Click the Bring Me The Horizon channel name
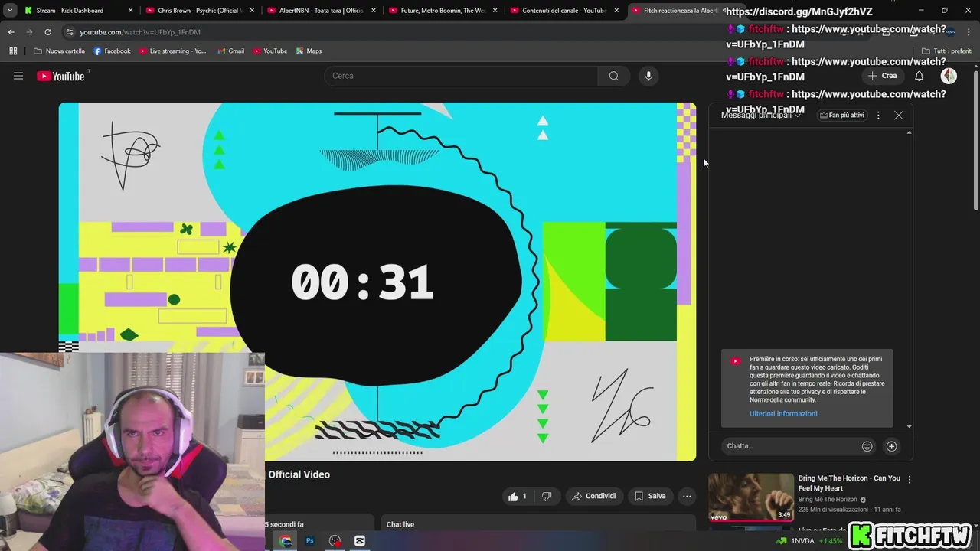The image size is (980, 551). point(828,500)
